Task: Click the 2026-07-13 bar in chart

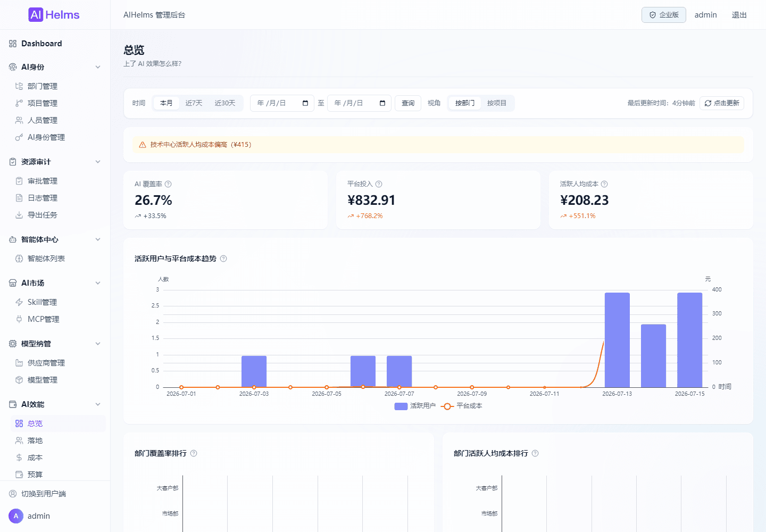Action: (x=617, y=340)
